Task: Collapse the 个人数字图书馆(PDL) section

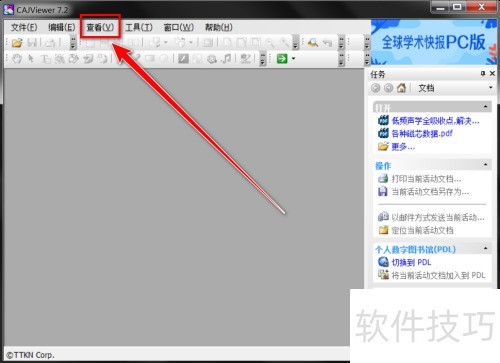Action: coord(485,248)
